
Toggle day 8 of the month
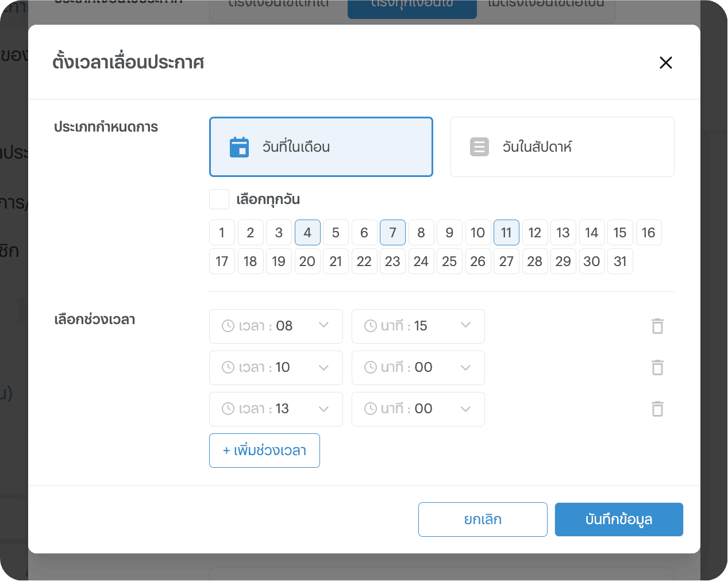point(421,233)
